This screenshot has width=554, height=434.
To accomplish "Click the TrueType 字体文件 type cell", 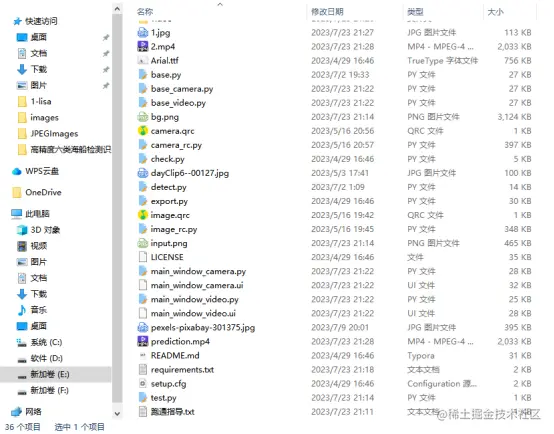I will [x=442, y=61].
